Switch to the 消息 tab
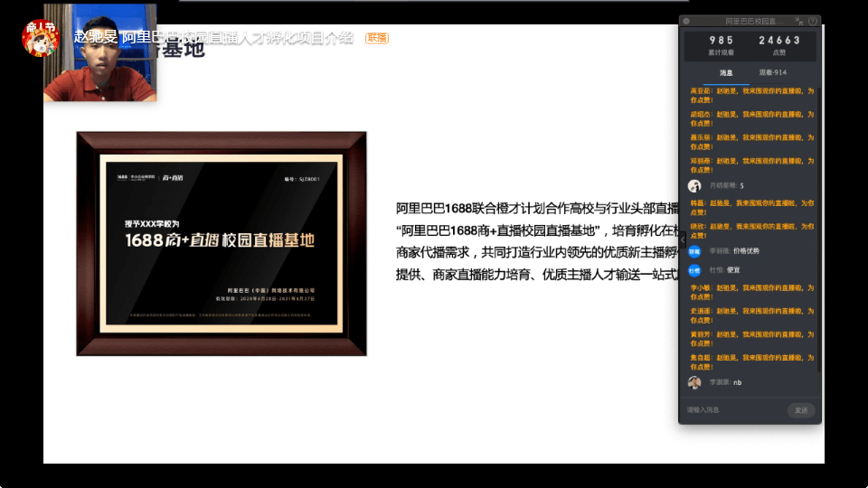 pyautogui.click(x=726, y=72)
